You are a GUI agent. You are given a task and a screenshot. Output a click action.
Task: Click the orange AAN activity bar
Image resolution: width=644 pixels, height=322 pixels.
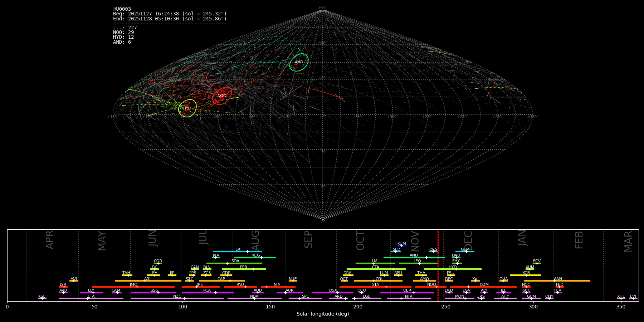point(557,281)
